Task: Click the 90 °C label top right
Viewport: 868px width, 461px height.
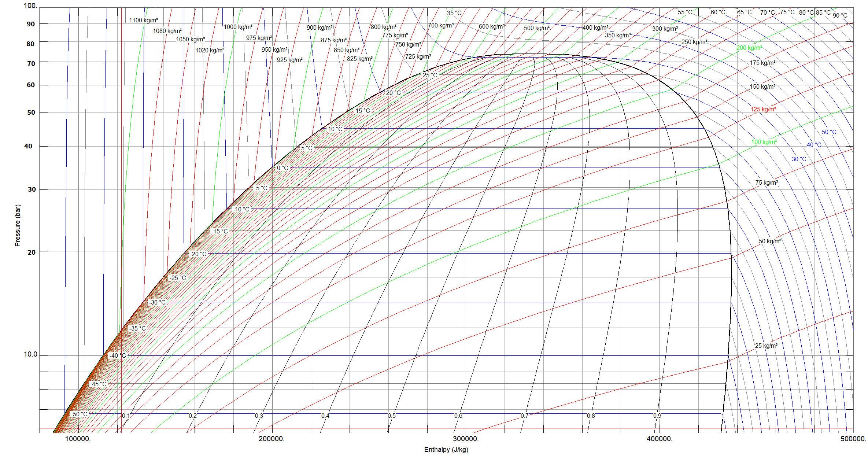Action: [x=840, y=15]
